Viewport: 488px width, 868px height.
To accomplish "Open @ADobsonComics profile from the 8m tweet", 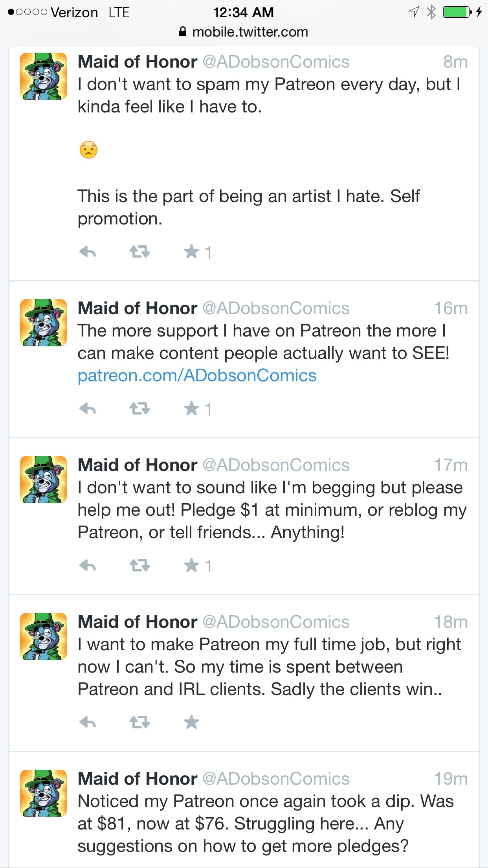I will [x=276, y=62].
